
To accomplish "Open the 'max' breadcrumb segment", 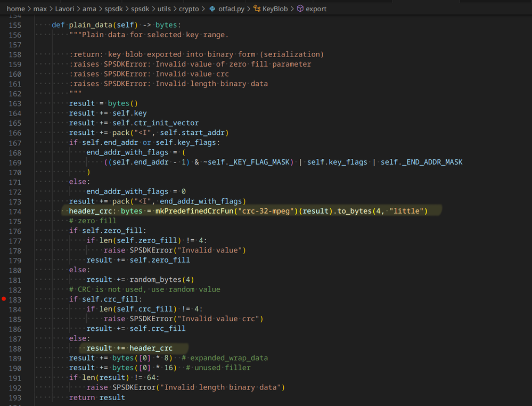I will point(40,9).
